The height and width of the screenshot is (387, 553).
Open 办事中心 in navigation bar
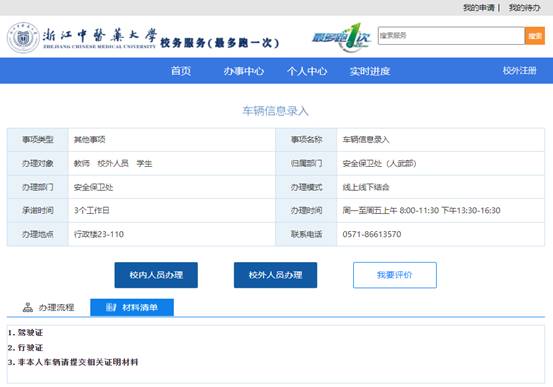[244, 71]
